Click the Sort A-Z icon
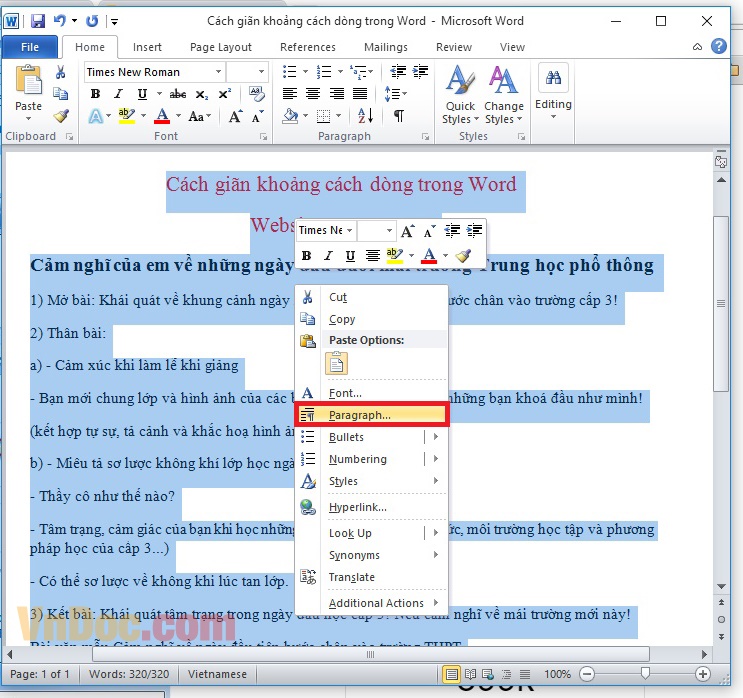The width and height of the screenshot is (743, 698). (365, 116)
